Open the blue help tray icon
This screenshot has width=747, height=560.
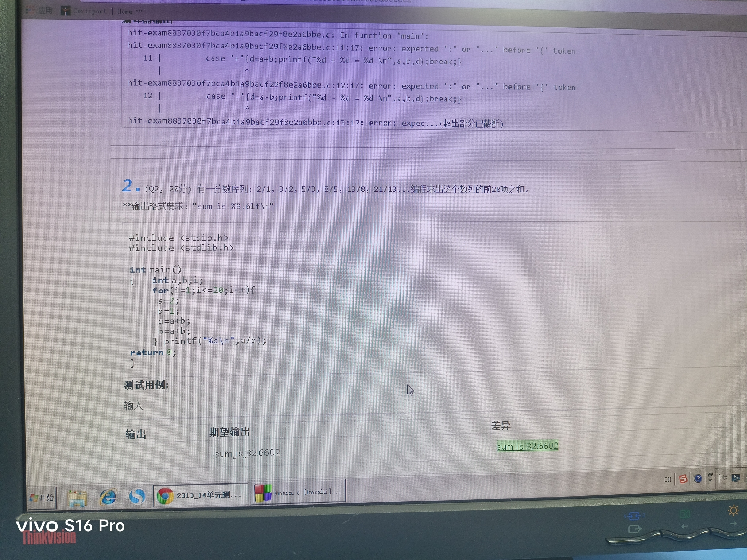(x=698, y=479)
